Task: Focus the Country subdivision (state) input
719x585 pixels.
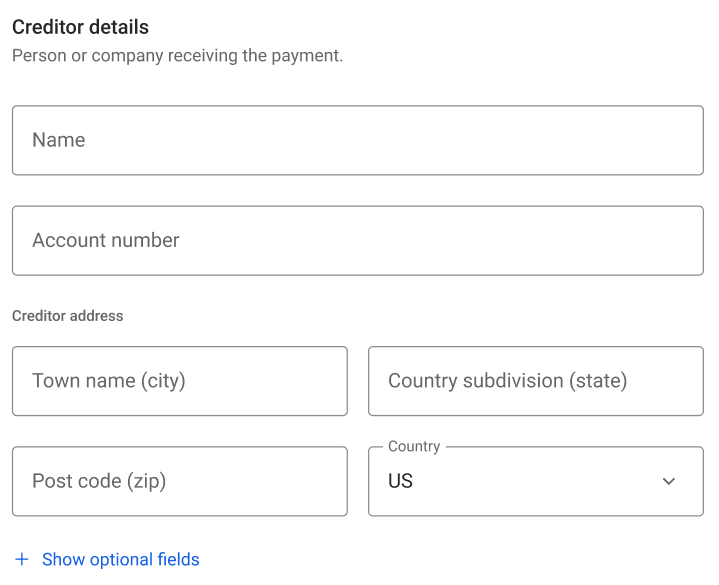Action: click(x=535, y=381)
